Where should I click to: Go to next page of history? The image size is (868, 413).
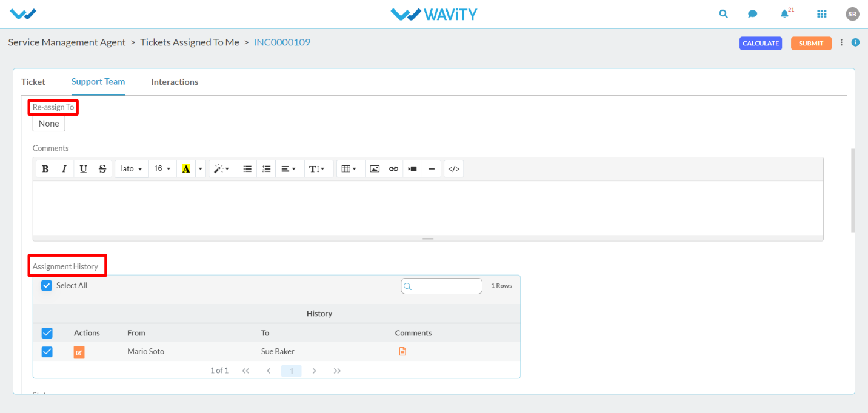[314, 371]
